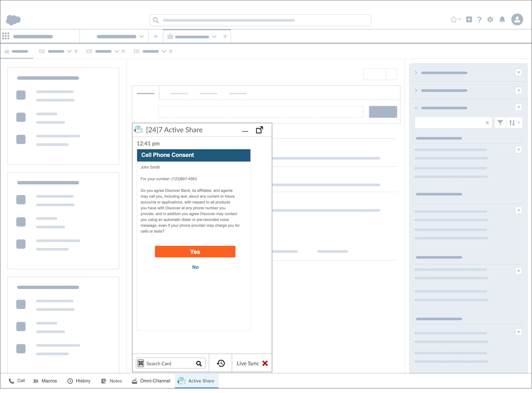
Task: Click the notifications bell icon
Action: (502, 20)
